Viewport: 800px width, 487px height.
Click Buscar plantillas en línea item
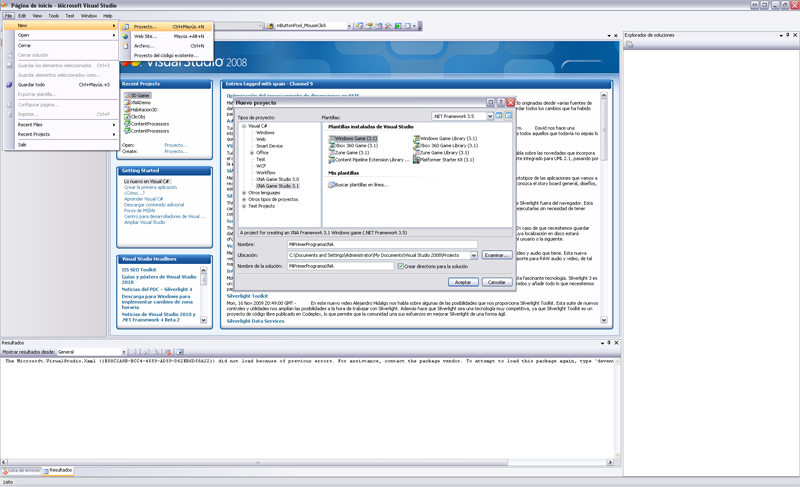(x=358, y=185)
